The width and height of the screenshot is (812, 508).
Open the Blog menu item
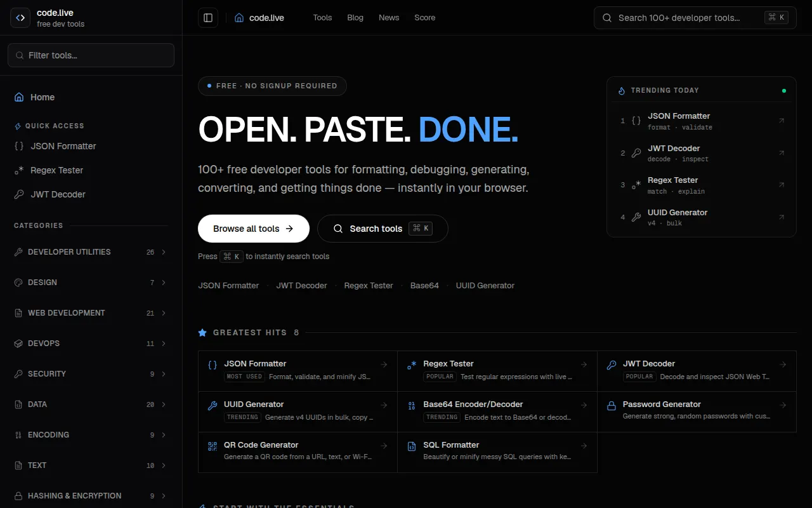[355, 18]
